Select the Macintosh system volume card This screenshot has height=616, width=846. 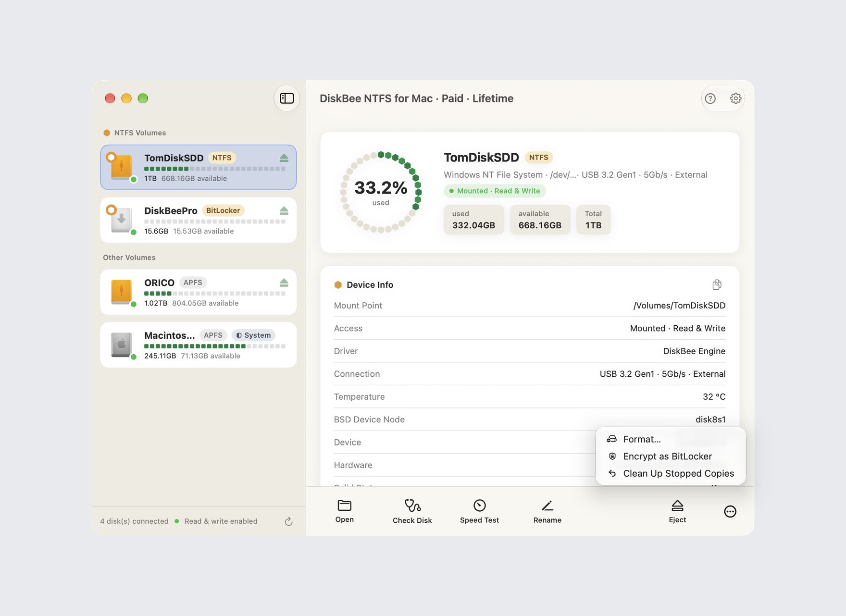point(198,345)
